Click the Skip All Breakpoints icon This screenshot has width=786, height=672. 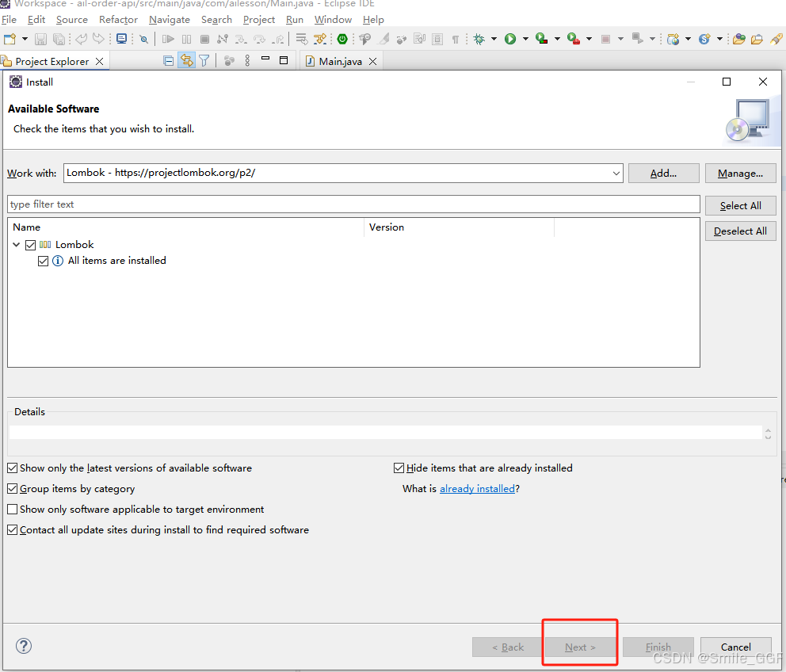click(144, 39)
